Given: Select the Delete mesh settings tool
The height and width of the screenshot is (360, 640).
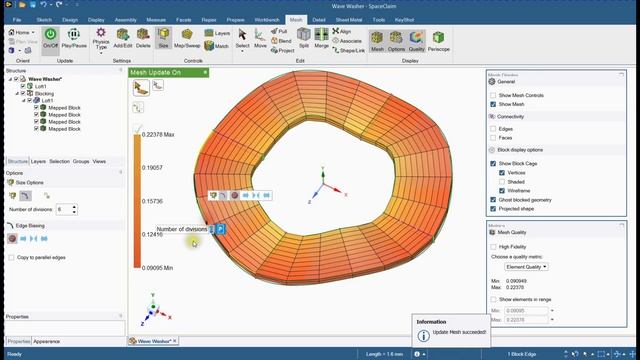Looking at the screenshot, I should point(143,38).
